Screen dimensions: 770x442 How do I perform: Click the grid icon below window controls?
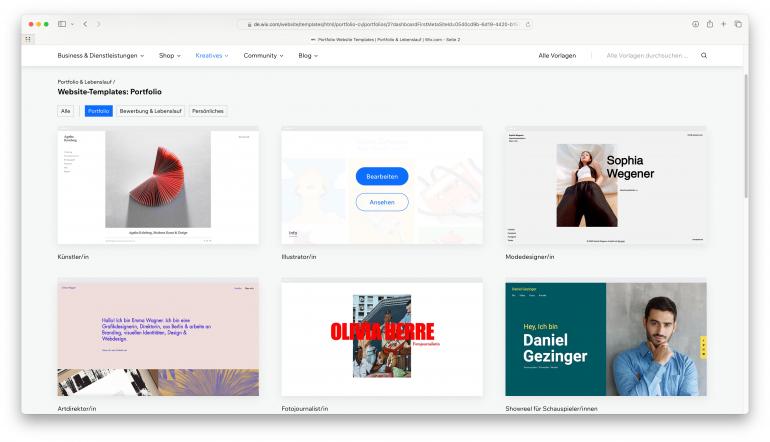pos(28,39)
